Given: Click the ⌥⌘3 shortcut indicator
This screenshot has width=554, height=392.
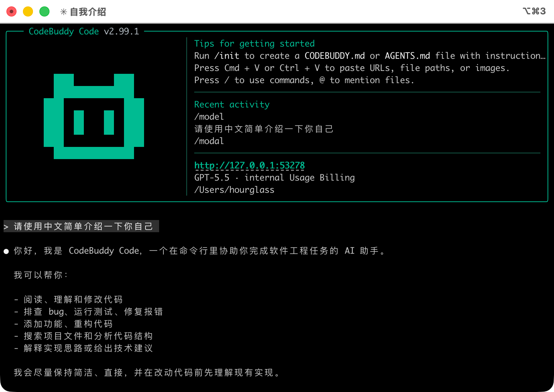Looking at the screenshot, I should 534,11.
